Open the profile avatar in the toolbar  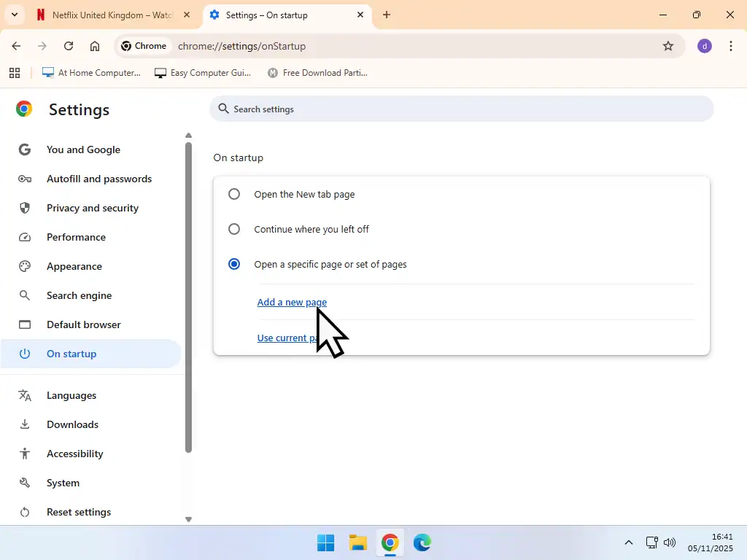(704, 46)
